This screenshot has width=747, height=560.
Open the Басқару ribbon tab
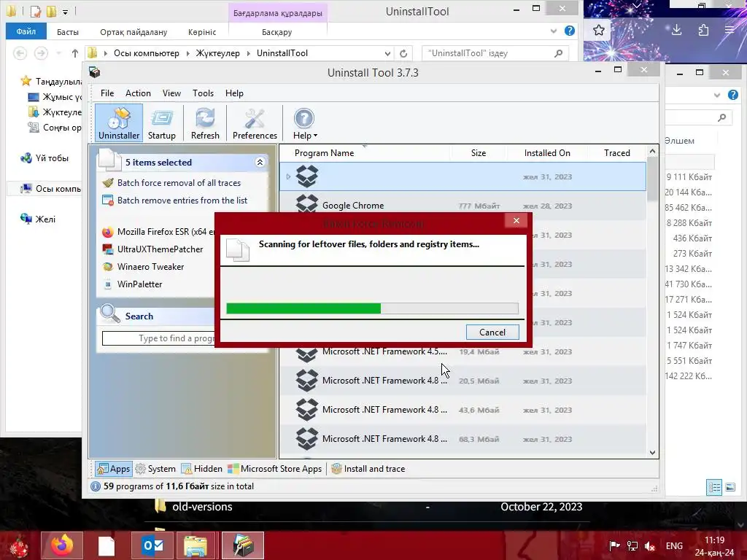[276, 32]
